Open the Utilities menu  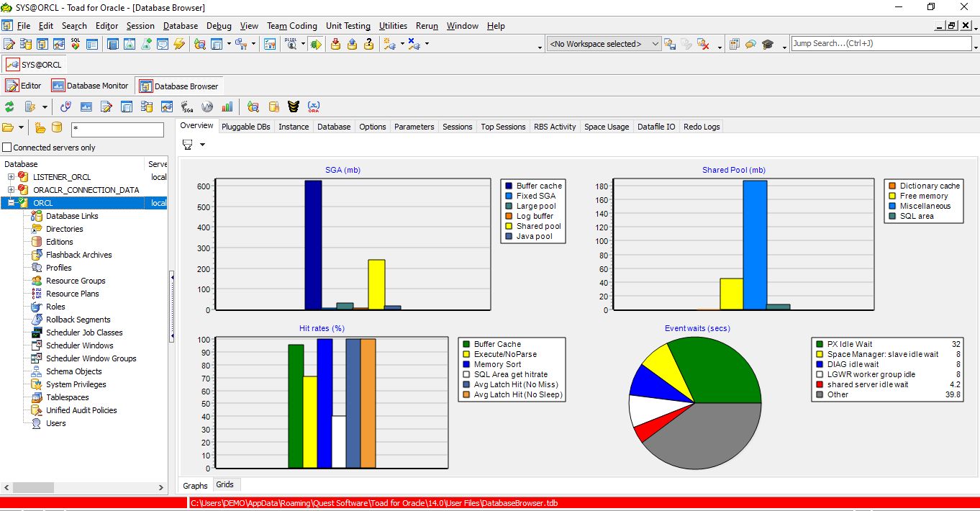(393, 25)
